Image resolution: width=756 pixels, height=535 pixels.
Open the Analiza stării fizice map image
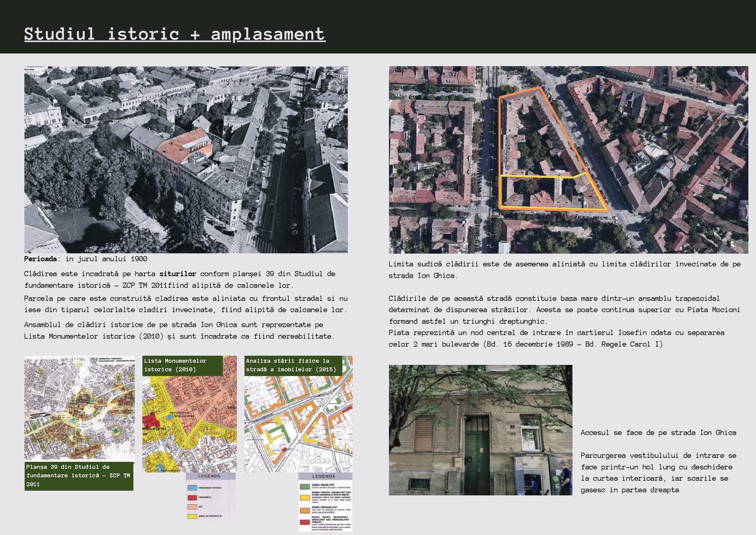[298, 414]
